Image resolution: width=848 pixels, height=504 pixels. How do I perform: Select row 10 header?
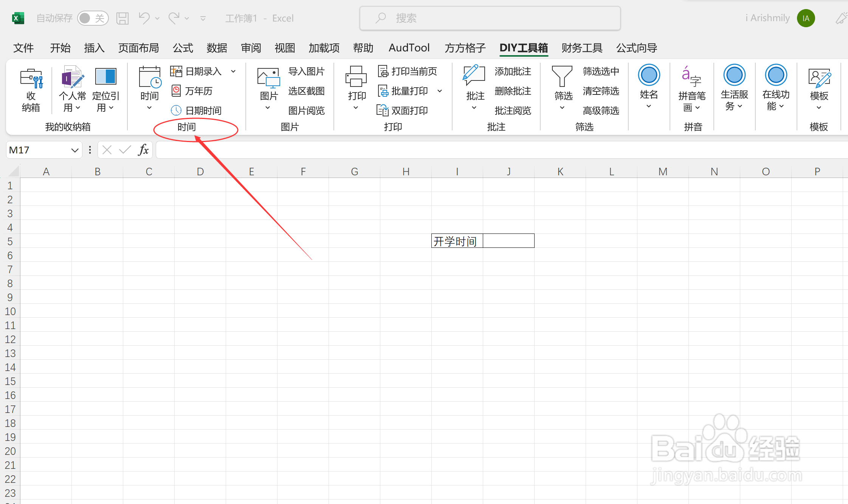10,311
